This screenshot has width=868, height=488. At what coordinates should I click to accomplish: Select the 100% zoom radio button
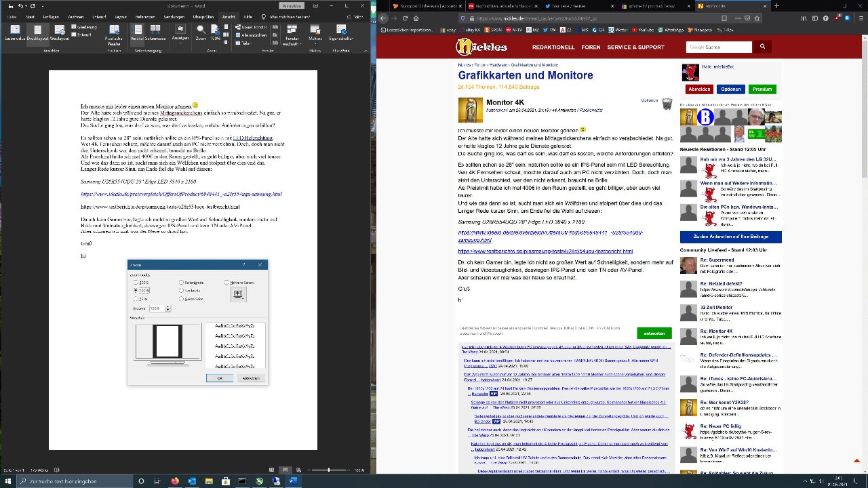tap(142, 290)
